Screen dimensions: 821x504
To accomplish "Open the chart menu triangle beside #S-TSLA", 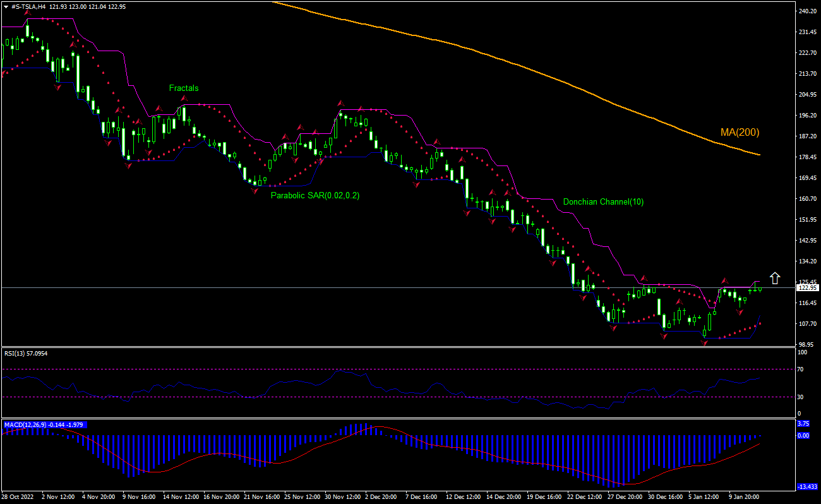I will click(x=6, y=6).
